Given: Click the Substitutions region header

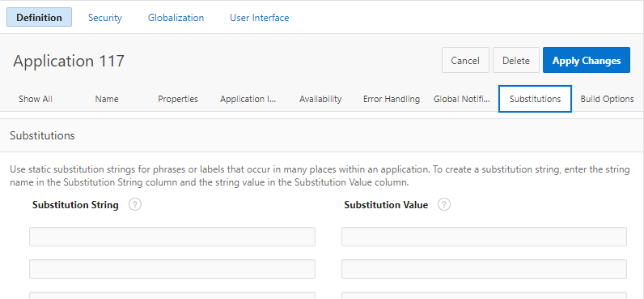Looking at the screenshot, I should coord(42,135).
